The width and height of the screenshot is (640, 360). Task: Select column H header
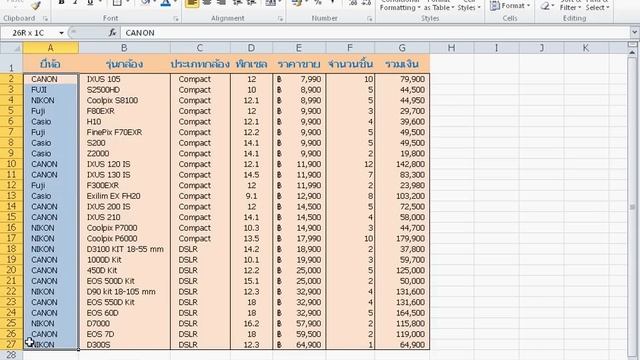[451, 48]
